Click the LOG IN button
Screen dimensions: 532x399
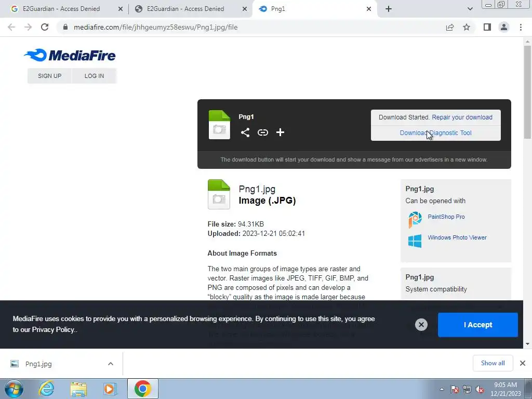95,76
